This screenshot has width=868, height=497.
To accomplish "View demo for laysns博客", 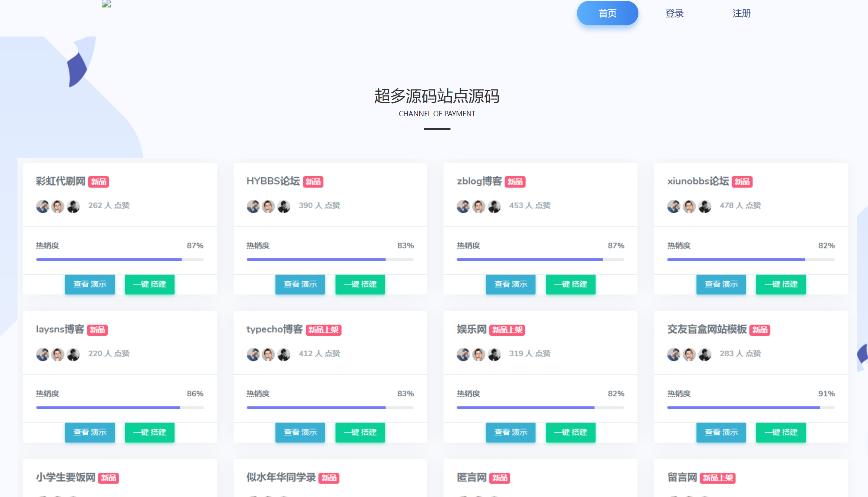I will [90, 432].
